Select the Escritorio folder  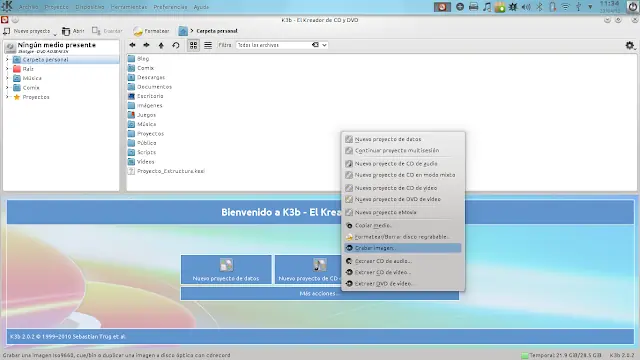coord(145,96)
